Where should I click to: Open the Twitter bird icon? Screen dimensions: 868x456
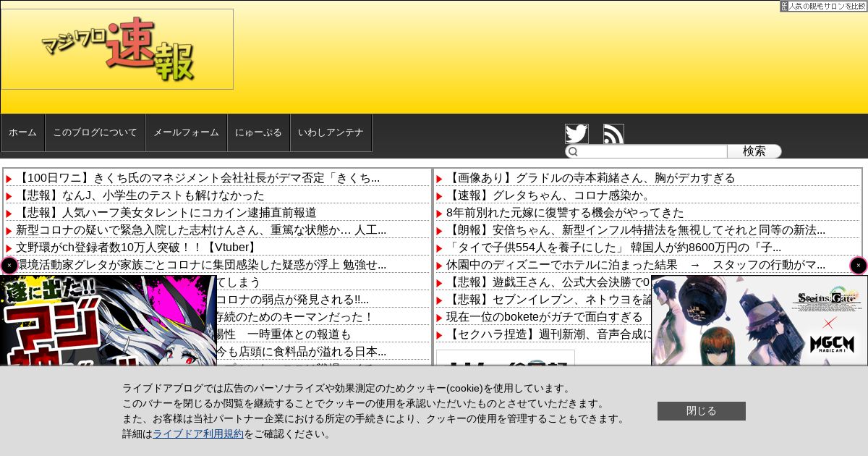click(576, 134)
